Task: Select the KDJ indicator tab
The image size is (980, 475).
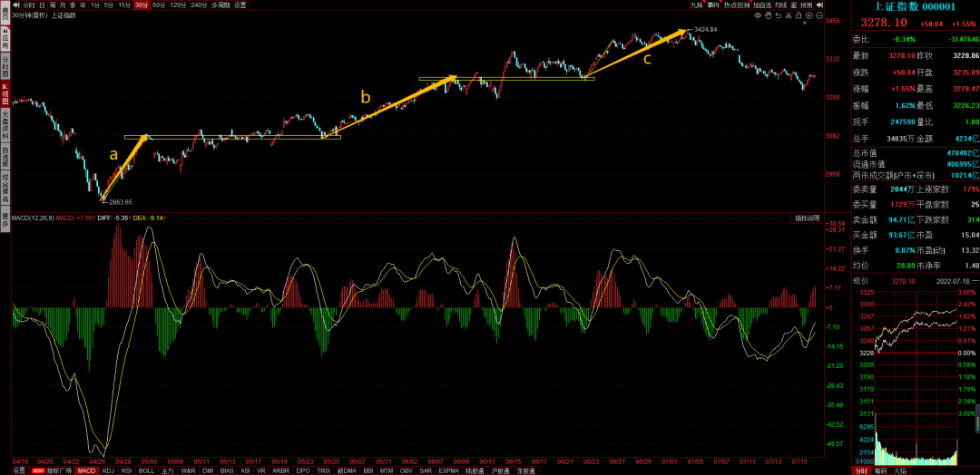Action: click(x=108, y=470)
